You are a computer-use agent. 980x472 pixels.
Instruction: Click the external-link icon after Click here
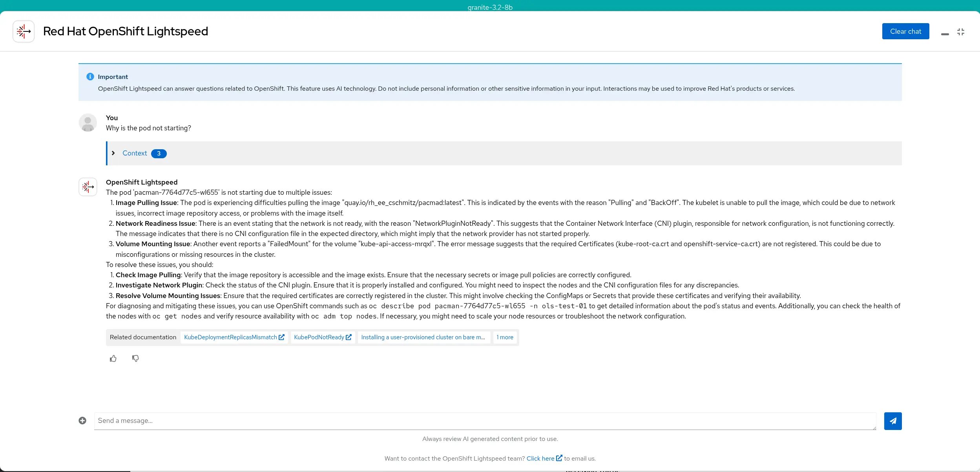pyautogui.click(x=559, y=458)
